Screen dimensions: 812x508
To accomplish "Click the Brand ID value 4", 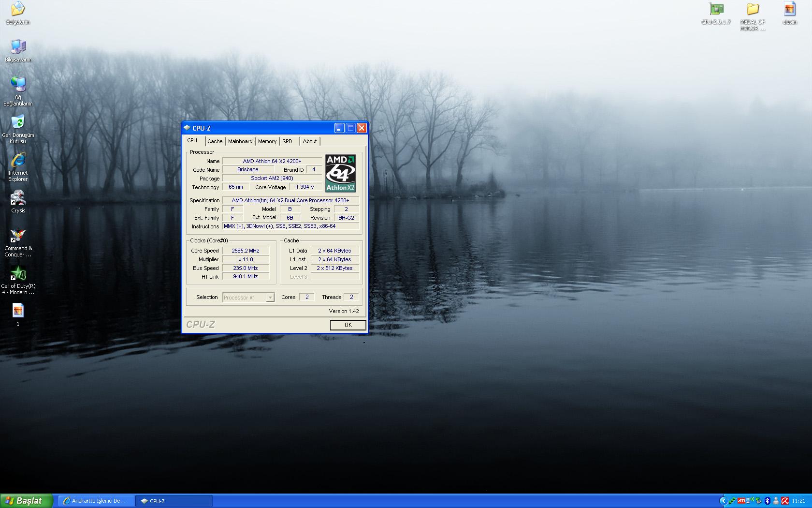I will 314,170.
